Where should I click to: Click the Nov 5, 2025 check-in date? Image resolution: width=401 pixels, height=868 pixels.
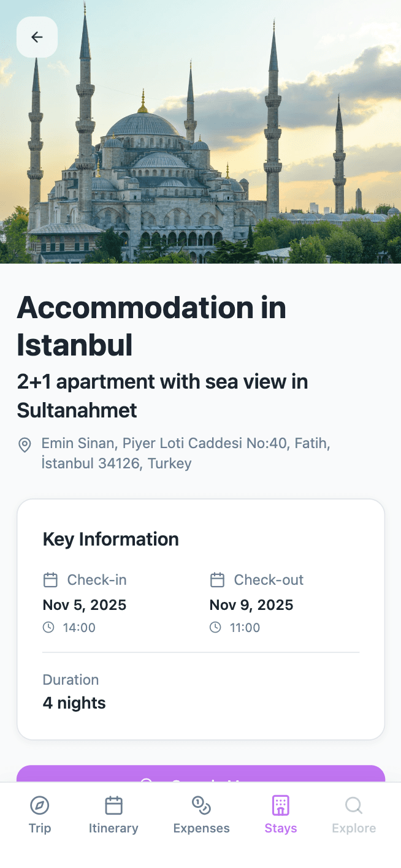tap(85, 605)
